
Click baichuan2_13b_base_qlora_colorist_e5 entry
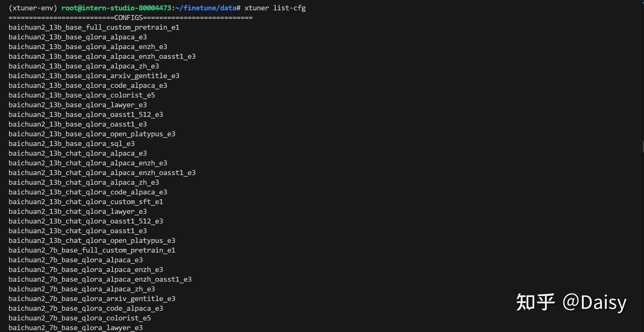tap(82, 95)
